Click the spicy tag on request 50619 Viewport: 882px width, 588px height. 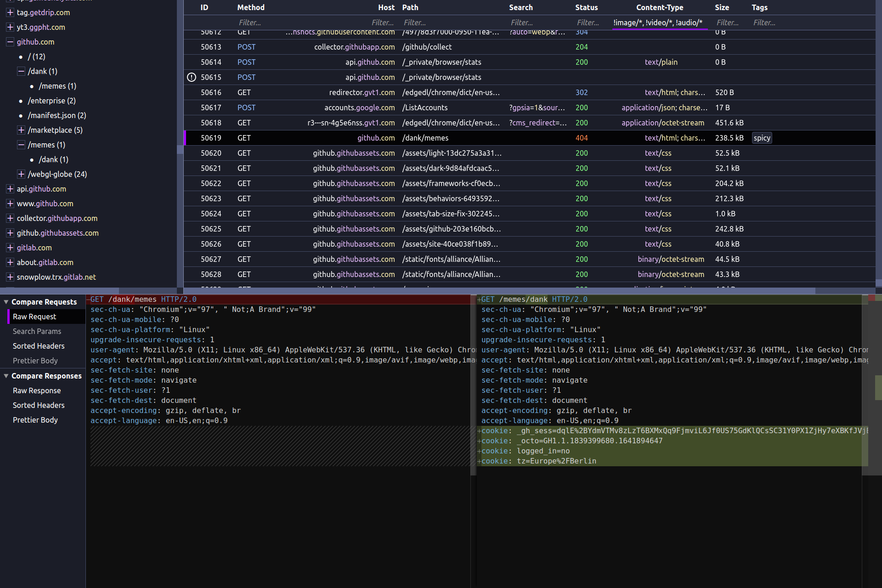762,138
